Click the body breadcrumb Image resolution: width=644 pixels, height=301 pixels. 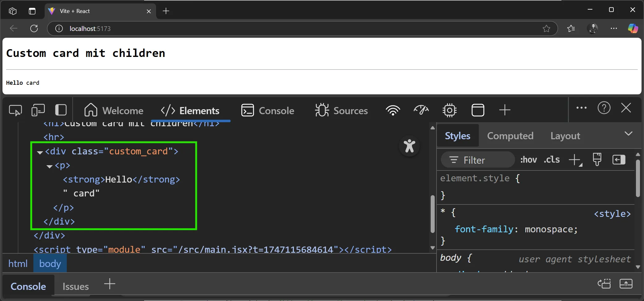[50, 264]
